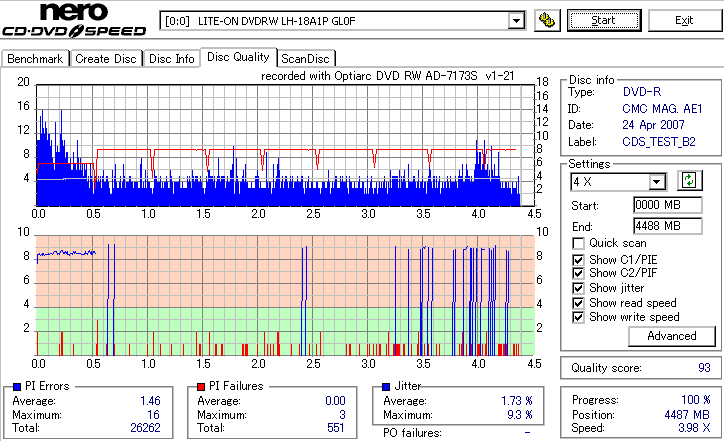Click the Quality score value 93
This screenshot has height=441, width=724.
pyautogui.click(x=704, y=368)
